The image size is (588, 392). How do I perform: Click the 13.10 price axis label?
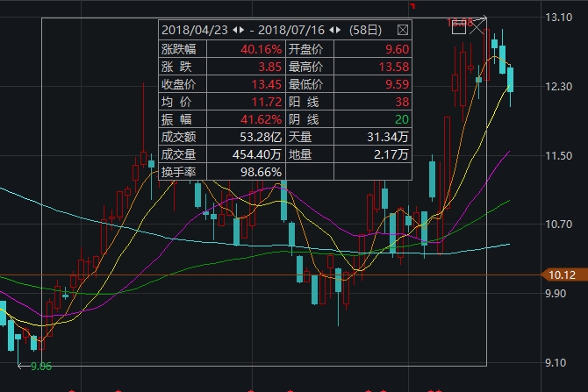(559, 18)
